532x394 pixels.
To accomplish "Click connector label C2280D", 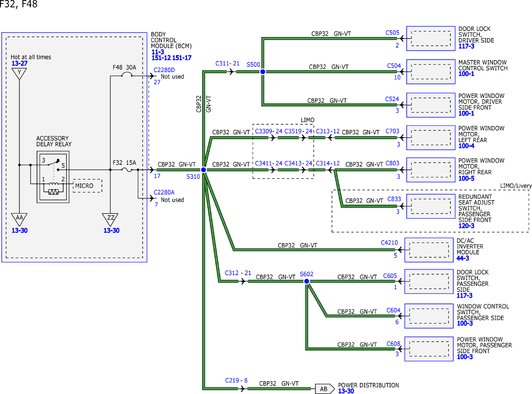I will click(x=164, y=70).
